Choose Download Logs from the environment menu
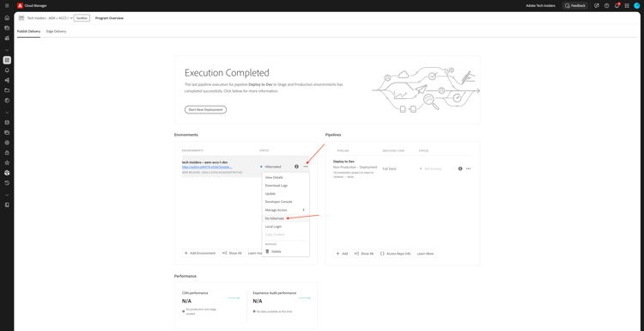The image size is (644, 331). [285, 186]
